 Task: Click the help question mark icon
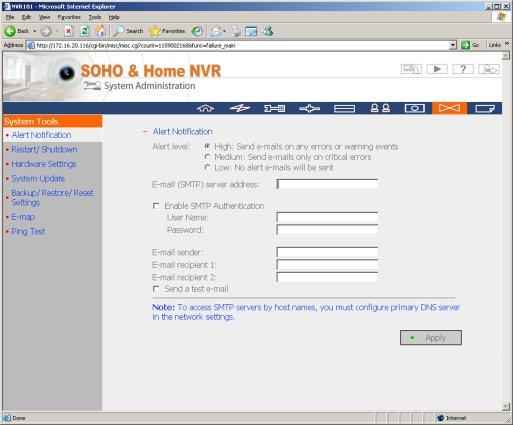pyautogui.click(x=463, y=69)
